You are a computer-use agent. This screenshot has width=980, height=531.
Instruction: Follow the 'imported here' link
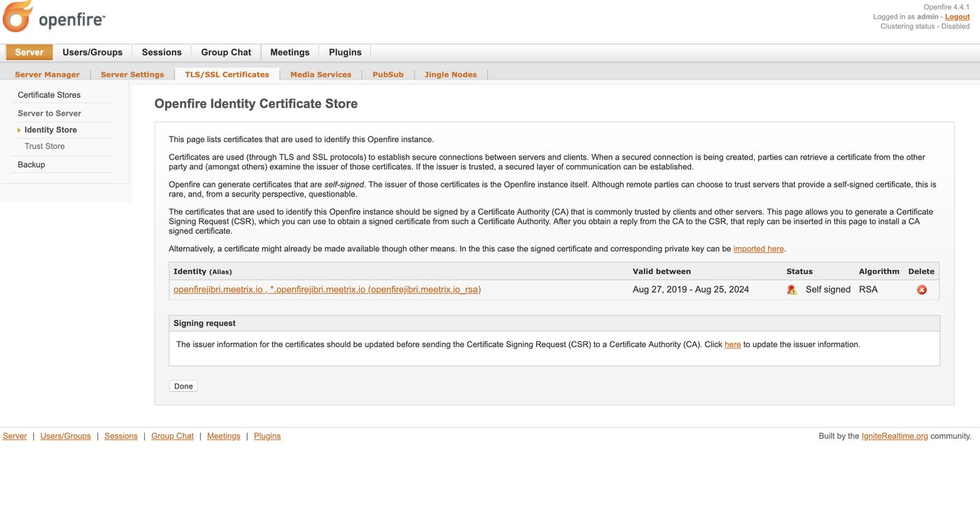759,248
